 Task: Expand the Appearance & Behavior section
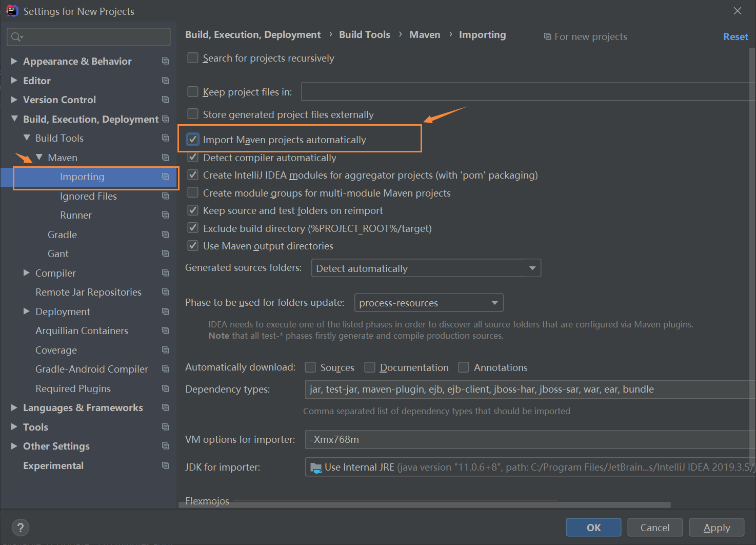14,61
